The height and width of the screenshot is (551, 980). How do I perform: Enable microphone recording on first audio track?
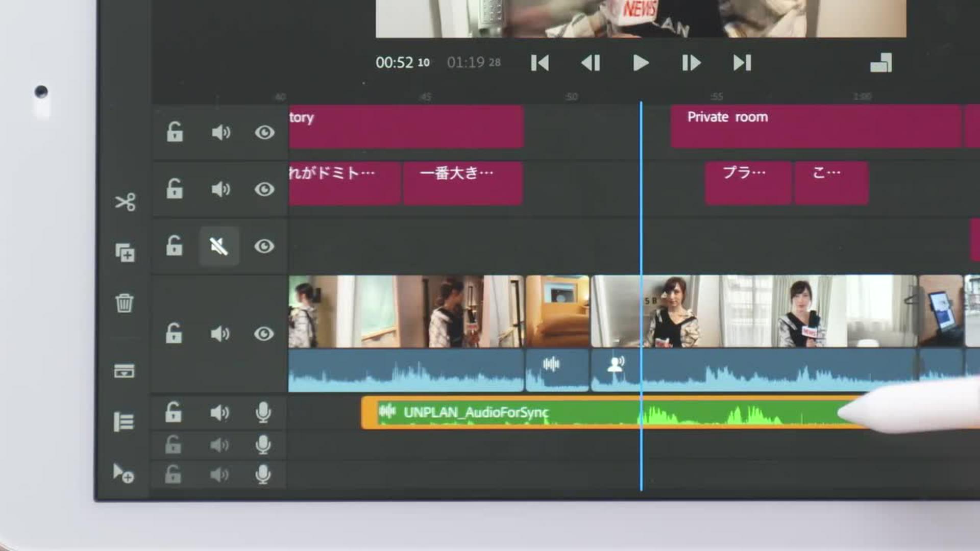(x=263, y=412)
